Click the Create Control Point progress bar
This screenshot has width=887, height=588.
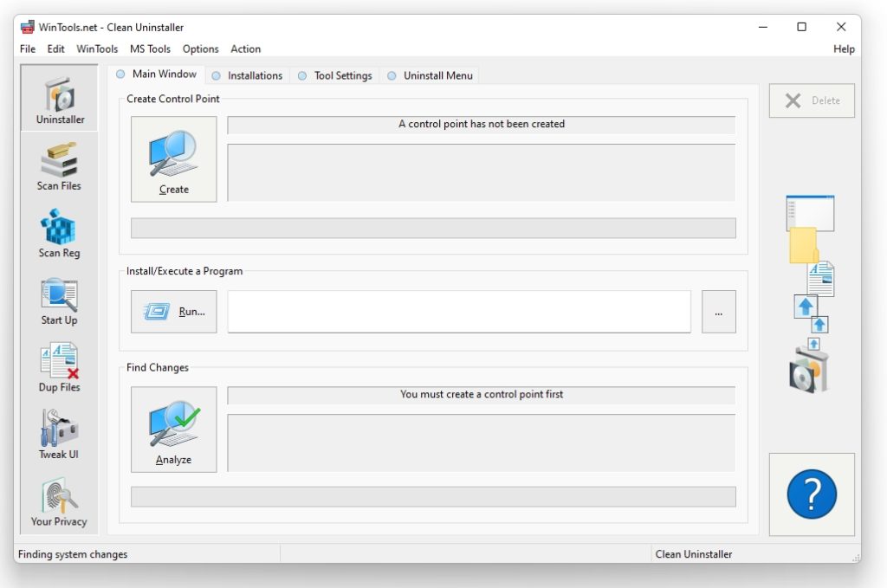point(433,229)
